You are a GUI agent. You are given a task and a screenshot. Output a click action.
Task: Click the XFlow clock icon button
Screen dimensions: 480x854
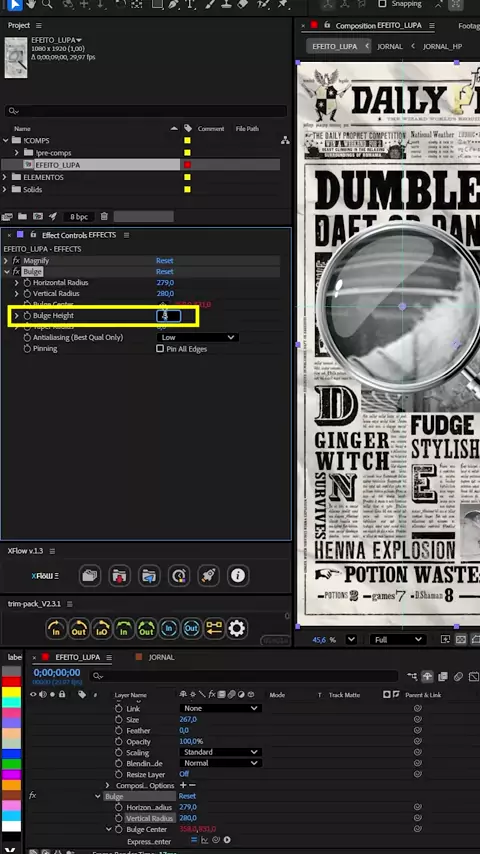tap(179, 575)
